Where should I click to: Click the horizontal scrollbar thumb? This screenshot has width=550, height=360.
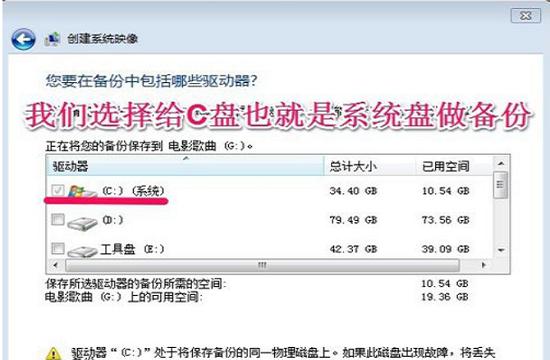pyautogui.click(x=262, y=265)
